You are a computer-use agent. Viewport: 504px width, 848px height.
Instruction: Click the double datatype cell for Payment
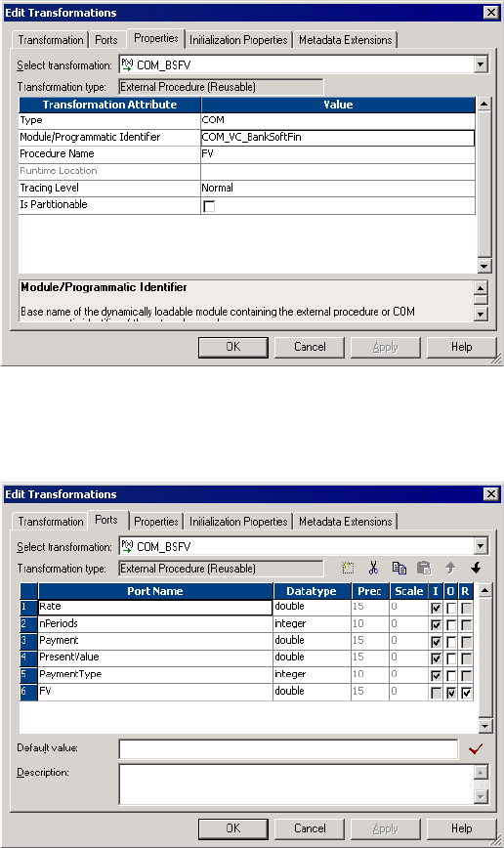pyautogui.click(x=312, y=640)
